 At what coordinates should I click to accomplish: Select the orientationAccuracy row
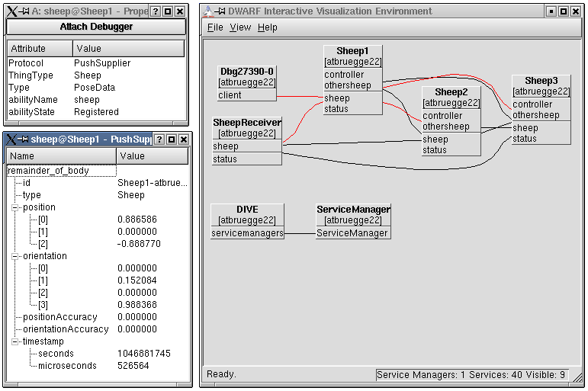coord(98,329)
